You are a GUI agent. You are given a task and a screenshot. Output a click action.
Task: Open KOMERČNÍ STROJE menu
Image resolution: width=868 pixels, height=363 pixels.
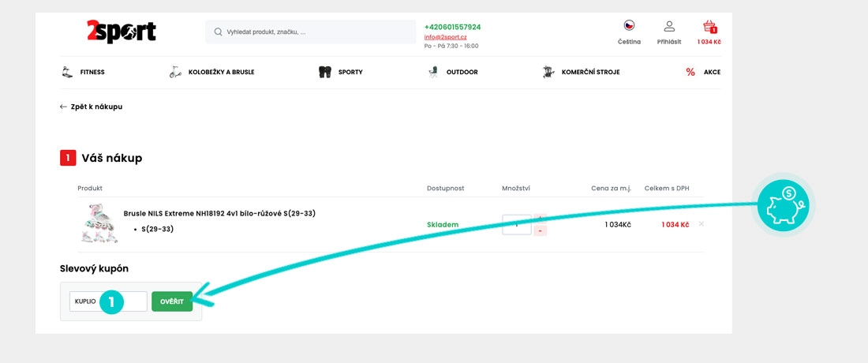point(591,72)
